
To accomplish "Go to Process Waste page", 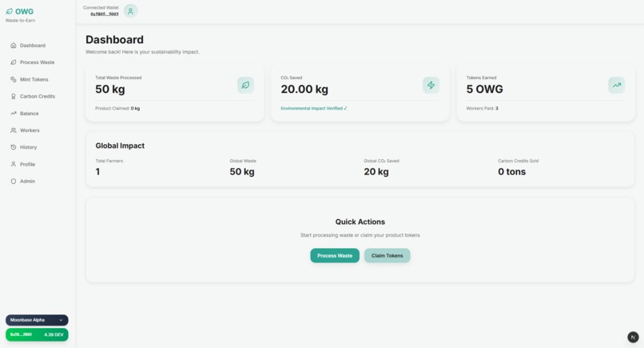I will point(37,62).
